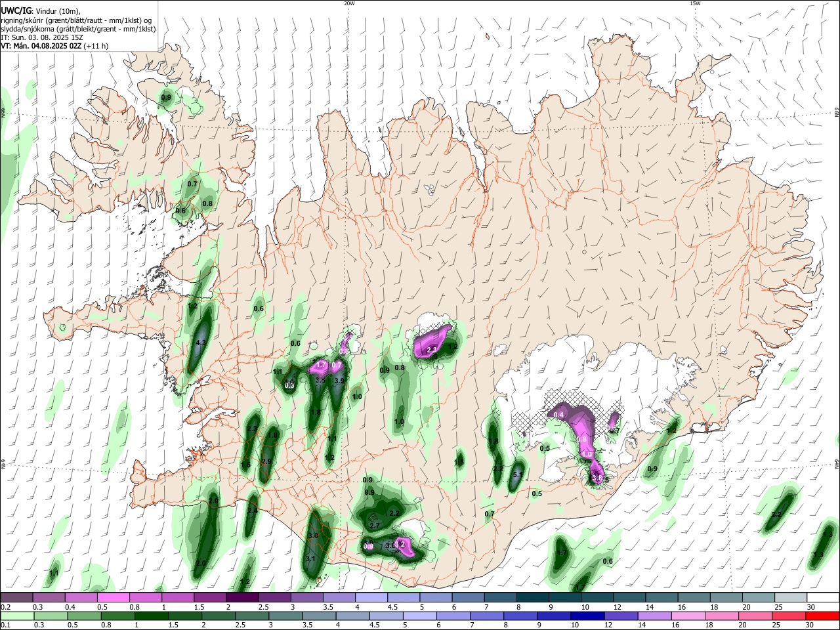Click the 2.4 precipitation value on the map
The height and width of the screenshot is (630, 840).
[x=253, y=511]
